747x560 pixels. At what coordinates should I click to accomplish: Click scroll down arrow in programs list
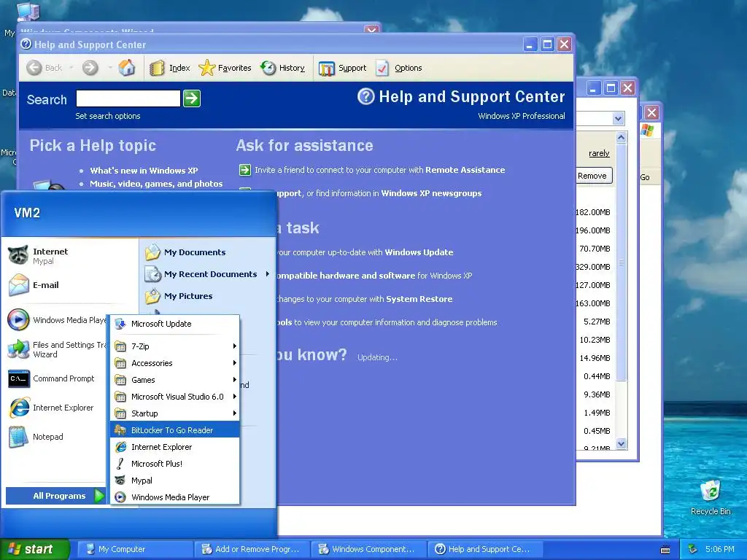pos(621,444)
